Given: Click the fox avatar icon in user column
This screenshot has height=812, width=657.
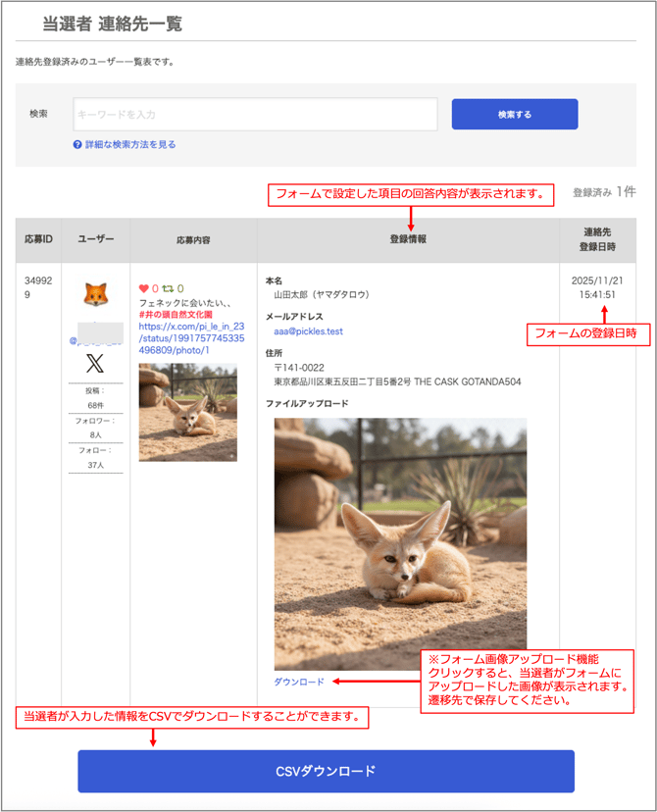Looking at the screenshot, I should (95, 293).
